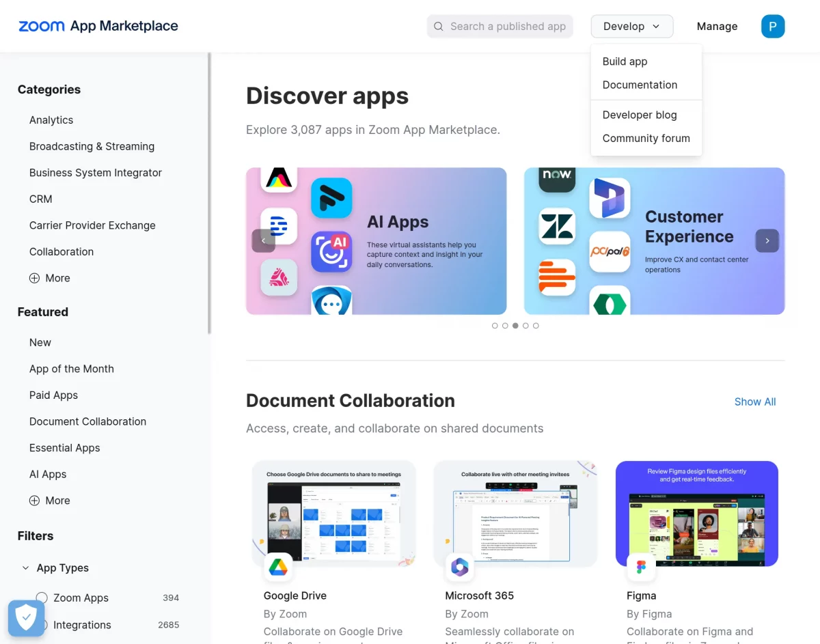Image resolution: width=820 pixels, height=644 pixels.
Task: Click the Microsoft 365 app icon
Action: (459, 567)
